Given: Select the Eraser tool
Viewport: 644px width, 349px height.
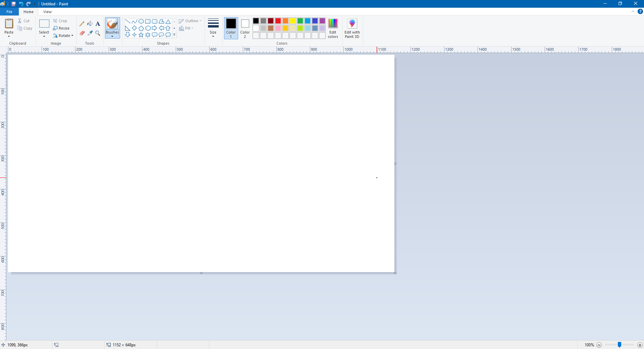Looking at the screenshot, I should [82, 33].
